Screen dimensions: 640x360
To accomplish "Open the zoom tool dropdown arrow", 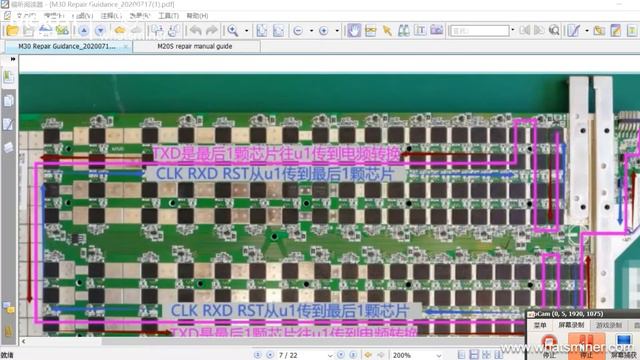I will click(247, 31).
